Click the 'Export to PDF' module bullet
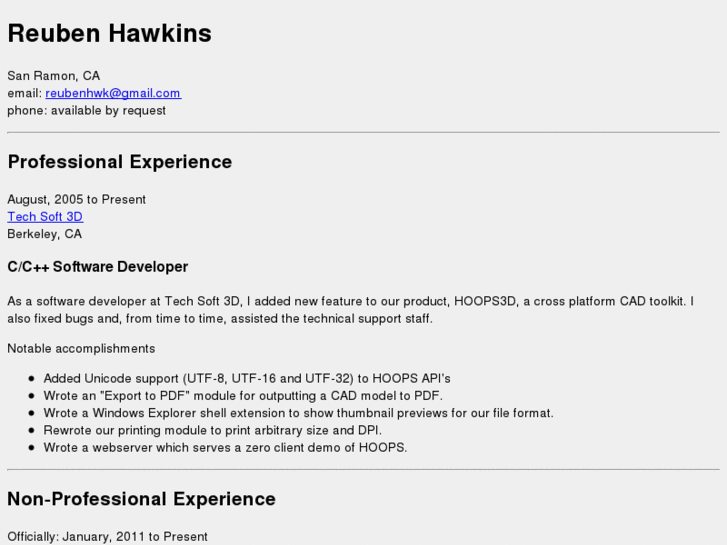Image resolution: width=727 pixels, height=545 pixels. (x=243, y=396)
